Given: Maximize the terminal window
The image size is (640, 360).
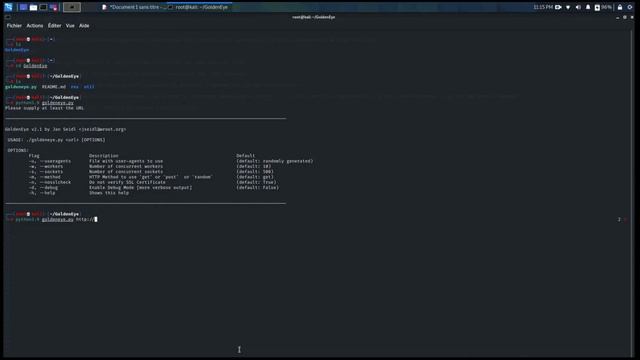Looking at the screenshot, I should coord(624,17).
